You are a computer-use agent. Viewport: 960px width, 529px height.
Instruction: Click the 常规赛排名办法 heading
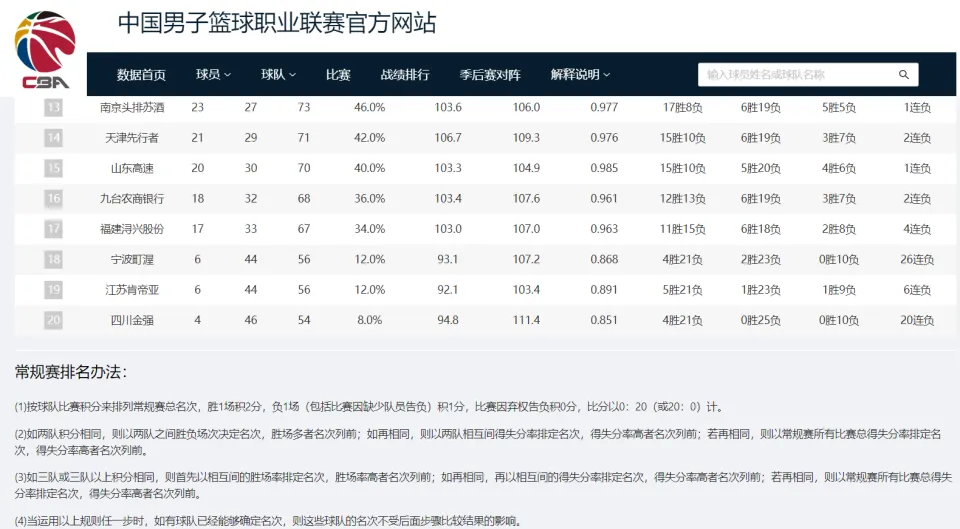[70, 372]
